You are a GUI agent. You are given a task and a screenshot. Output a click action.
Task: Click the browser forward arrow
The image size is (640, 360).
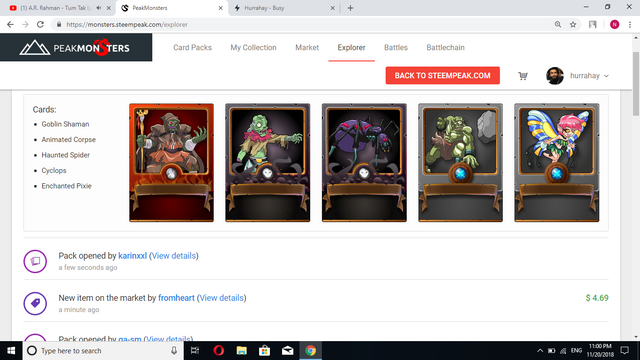point(25,24)
